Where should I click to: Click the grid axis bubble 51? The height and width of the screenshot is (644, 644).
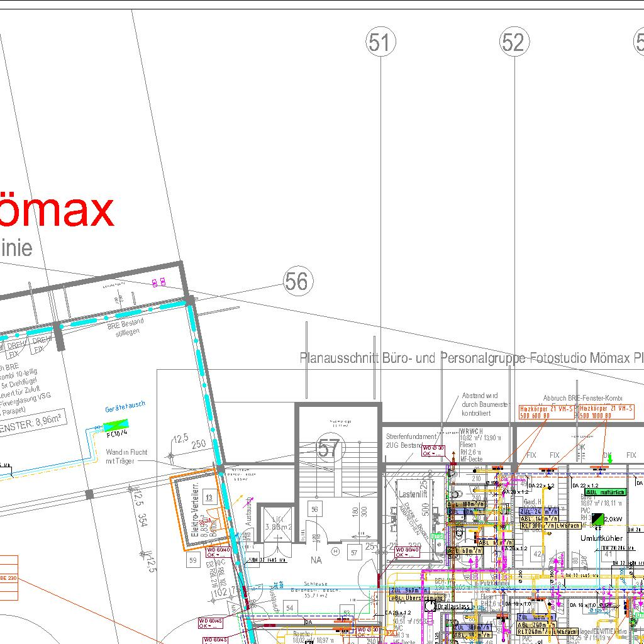380,43
